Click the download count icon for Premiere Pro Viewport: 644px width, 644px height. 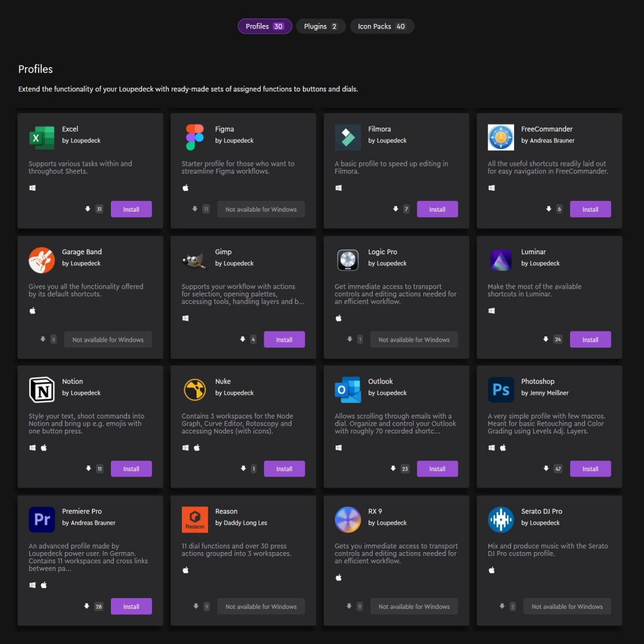pos(87,606)
